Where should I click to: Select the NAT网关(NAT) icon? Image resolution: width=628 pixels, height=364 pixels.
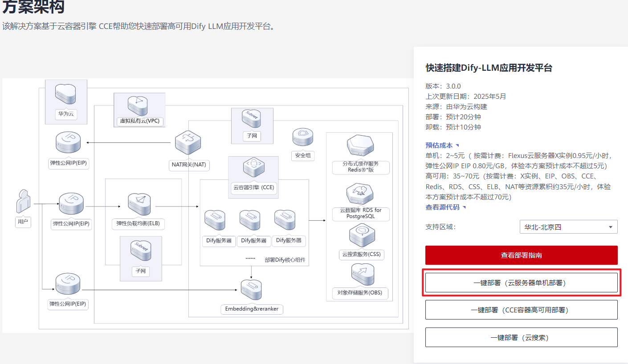click(x=188, y=142)
